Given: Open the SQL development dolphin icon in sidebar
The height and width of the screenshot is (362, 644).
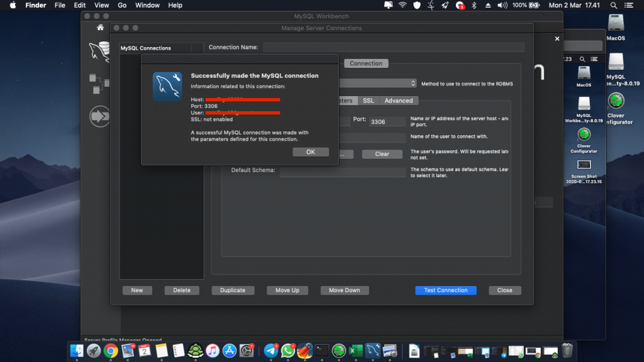Looking at the screenshot, I should coord(99,52).
